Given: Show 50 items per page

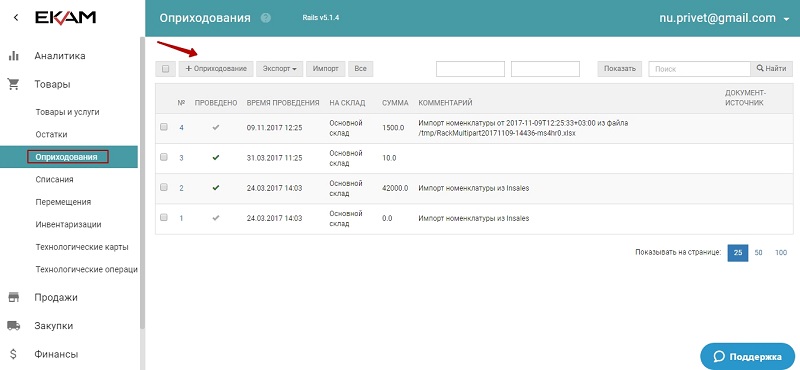Looking at the screenshot, I should [758, 253].
